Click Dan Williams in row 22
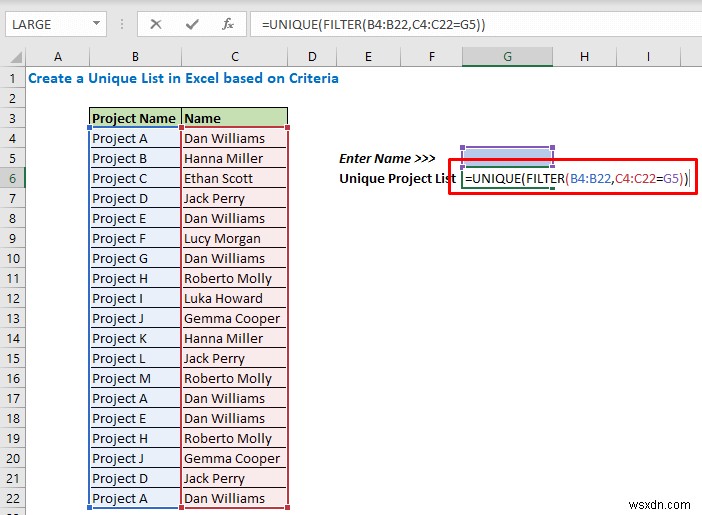702x515 pixels. 234,498
